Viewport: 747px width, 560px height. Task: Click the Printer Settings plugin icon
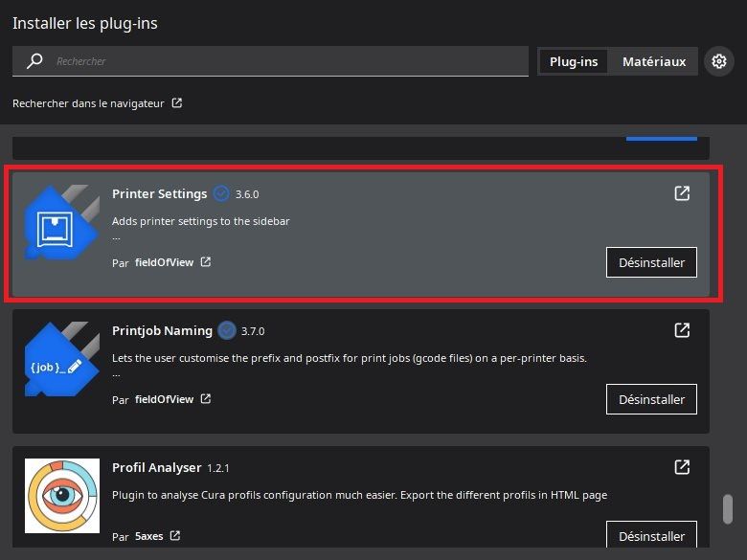61,228
